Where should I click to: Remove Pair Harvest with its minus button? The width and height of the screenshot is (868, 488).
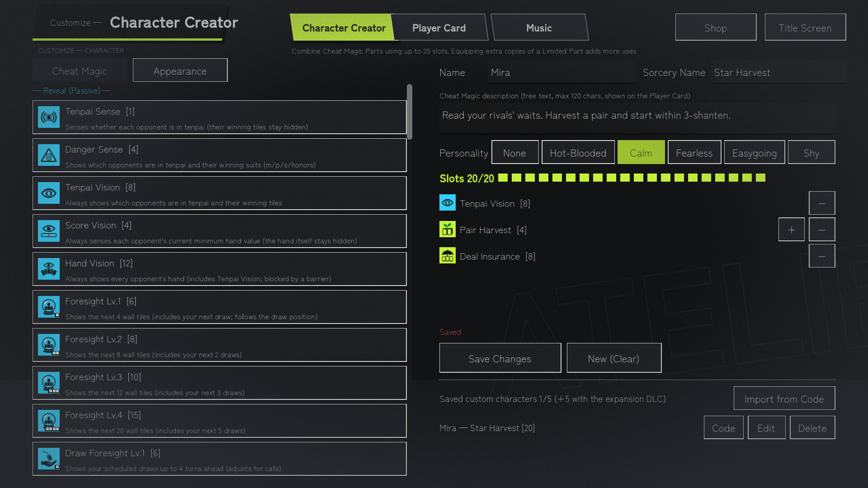click(x=822, y=230)
